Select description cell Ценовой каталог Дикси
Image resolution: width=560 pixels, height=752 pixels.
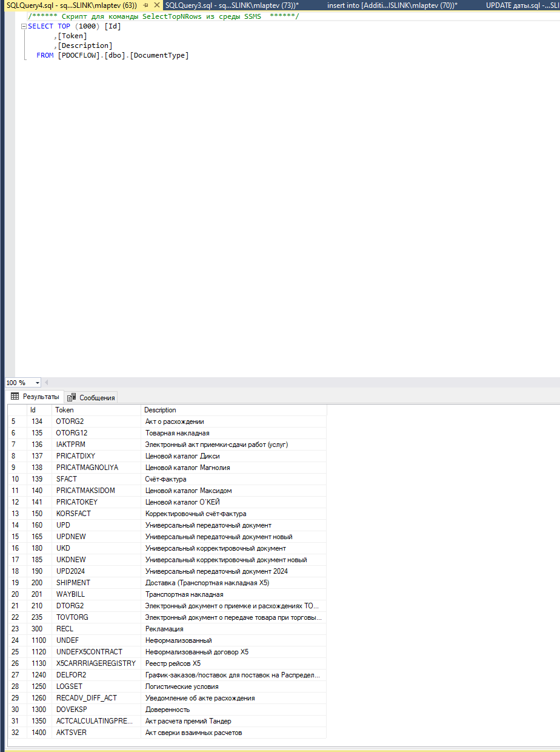click(234, 456)
